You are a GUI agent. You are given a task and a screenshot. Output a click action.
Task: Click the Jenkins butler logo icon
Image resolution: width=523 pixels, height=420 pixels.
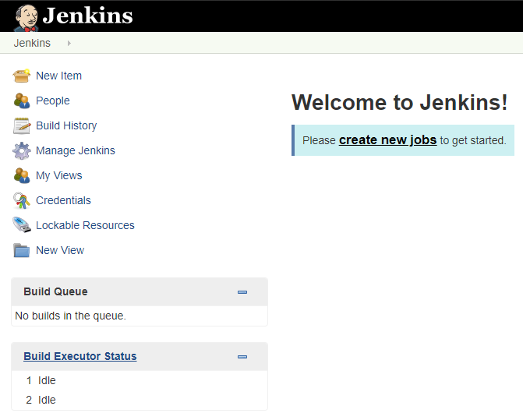(26, 18)
